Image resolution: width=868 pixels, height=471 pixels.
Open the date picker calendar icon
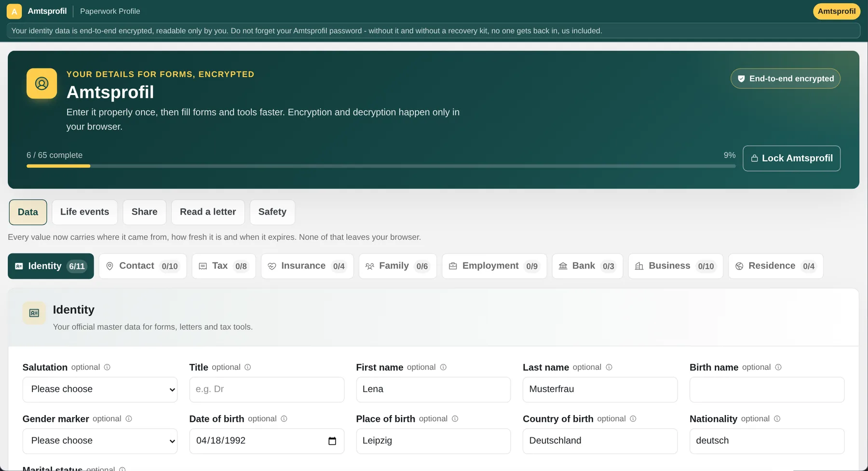point(332,441)
